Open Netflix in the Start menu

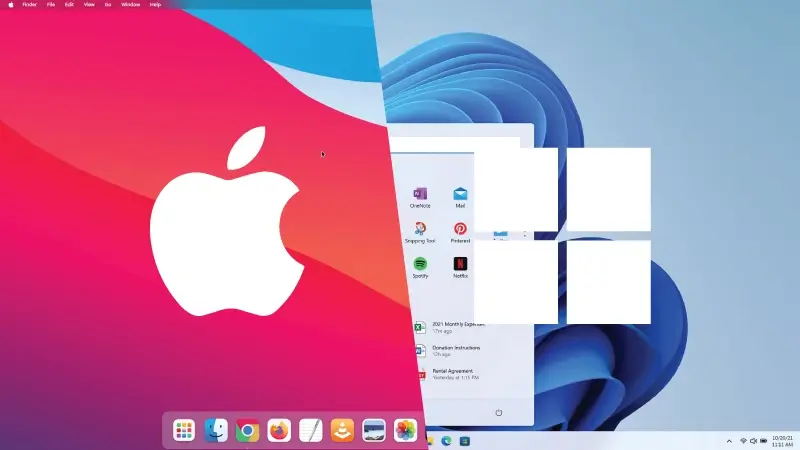(x=460, y=268)
